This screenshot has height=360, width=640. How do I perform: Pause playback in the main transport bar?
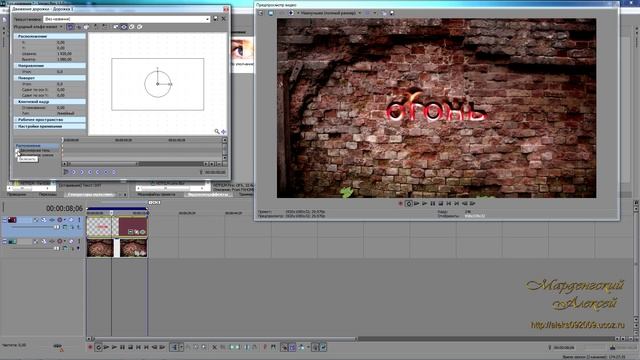point(122,347)
